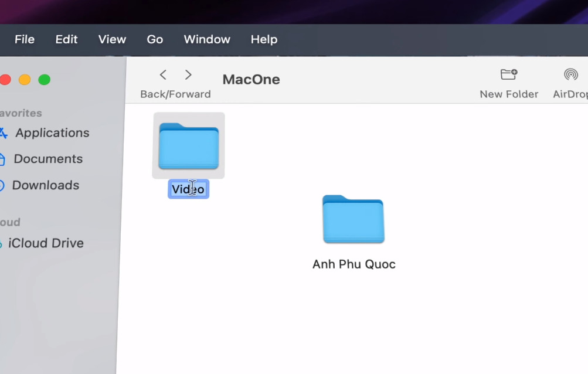
Task: Go back with the left chevron
Action: pyautogui.click(x=163, y=74)
